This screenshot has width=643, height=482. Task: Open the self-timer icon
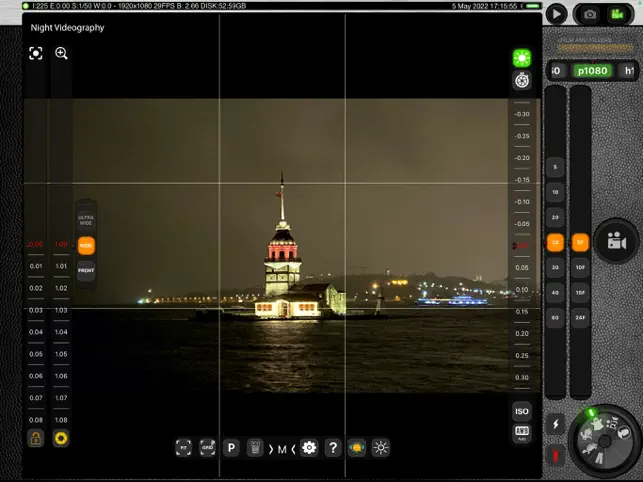(521, 81)
